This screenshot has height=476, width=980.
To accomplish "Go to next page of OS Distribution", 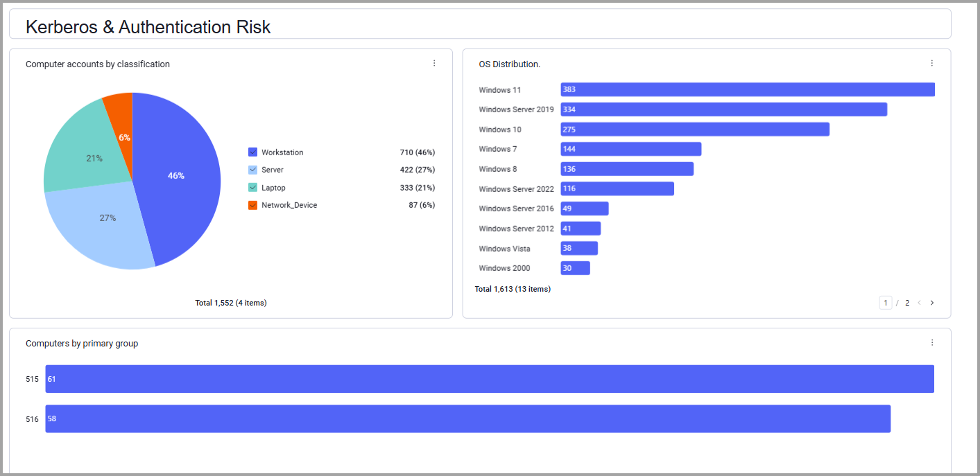I will coord(931,303).
